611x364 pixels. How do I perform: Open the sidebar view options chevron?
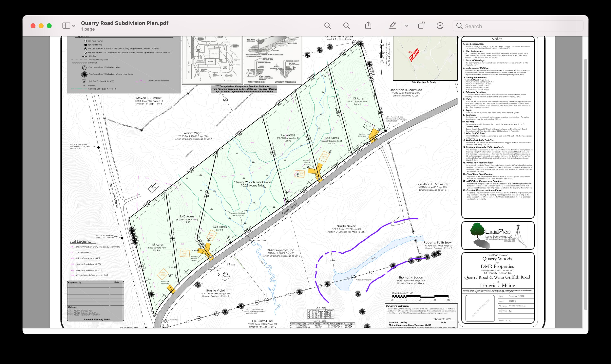(74, 26)
